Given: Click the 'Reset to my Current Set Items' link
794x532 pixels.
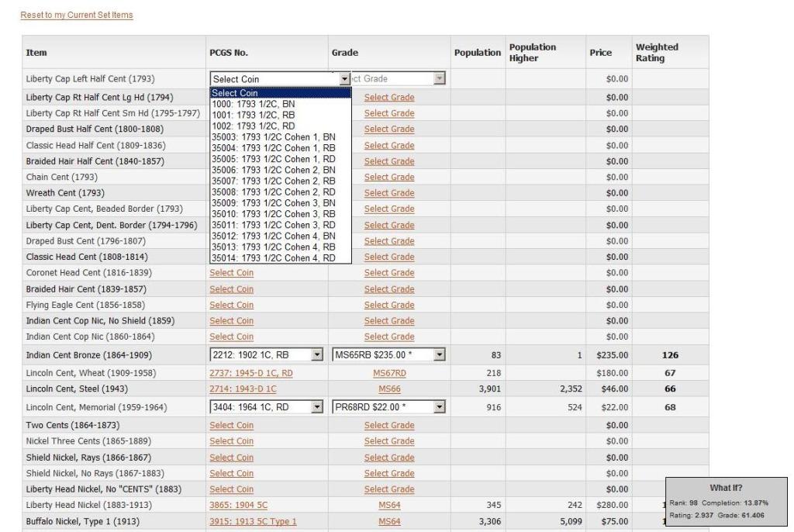Looking at the screenshot, I should click(x=76, y=16).
